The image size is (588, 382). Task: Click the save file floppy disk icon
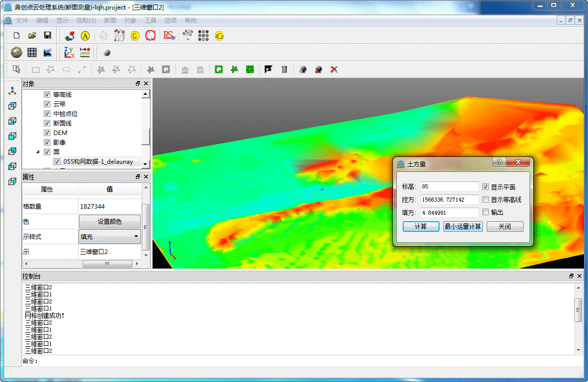(x=48, y=35)
